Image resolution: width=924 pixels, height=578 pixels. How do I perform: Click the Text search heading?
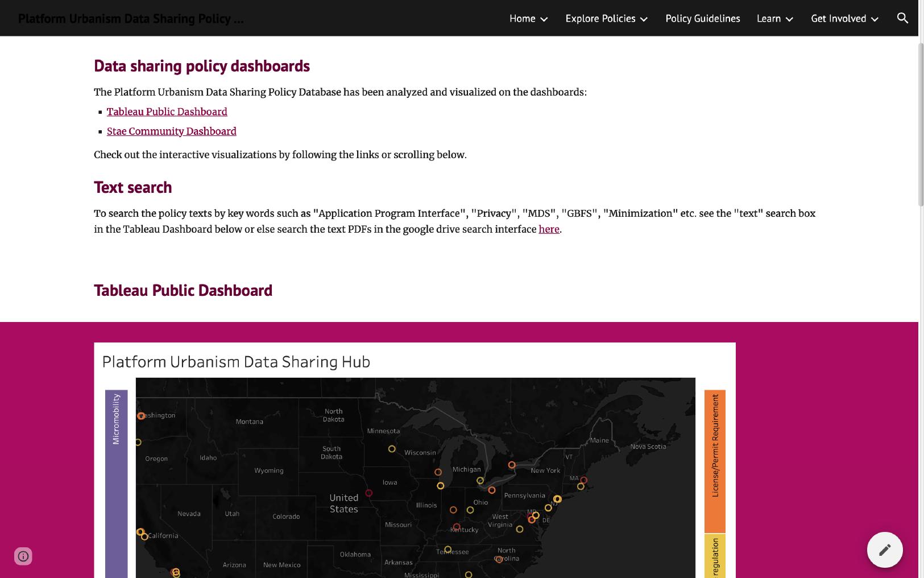click(132, 187)
